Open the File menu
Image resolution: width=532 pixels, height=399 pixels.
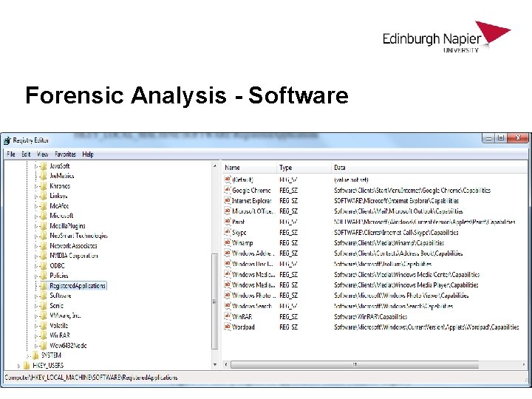coord(11,154)
